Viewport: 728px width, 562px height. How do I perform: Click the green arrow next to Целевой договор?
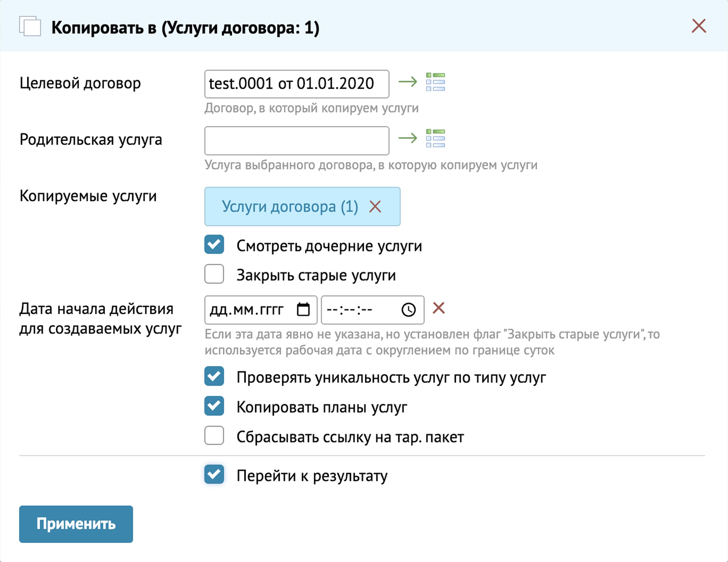408,82
